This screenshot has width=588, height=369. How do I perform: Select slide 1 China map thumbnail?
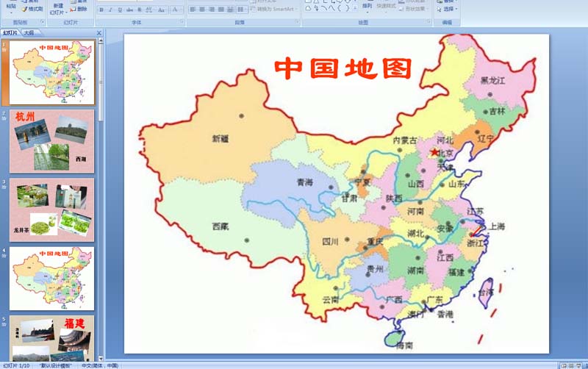click(52, 72)
